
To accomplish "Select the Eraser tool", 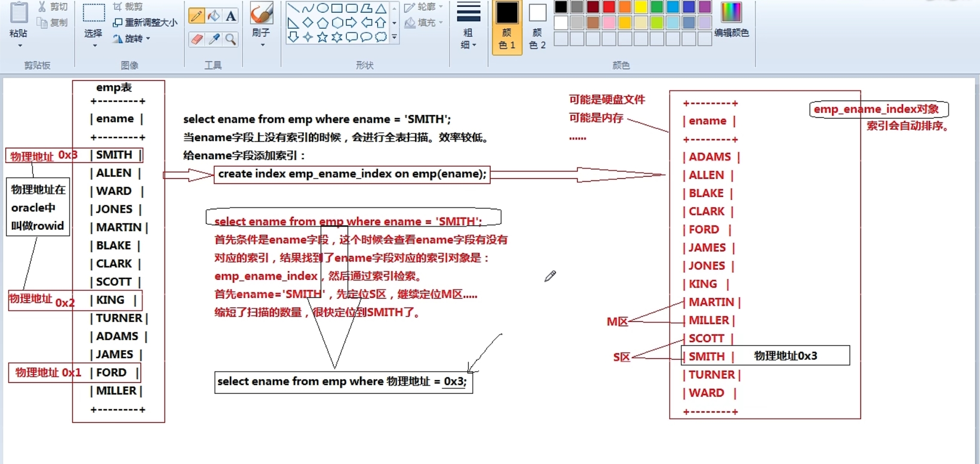I will (196, 40).
